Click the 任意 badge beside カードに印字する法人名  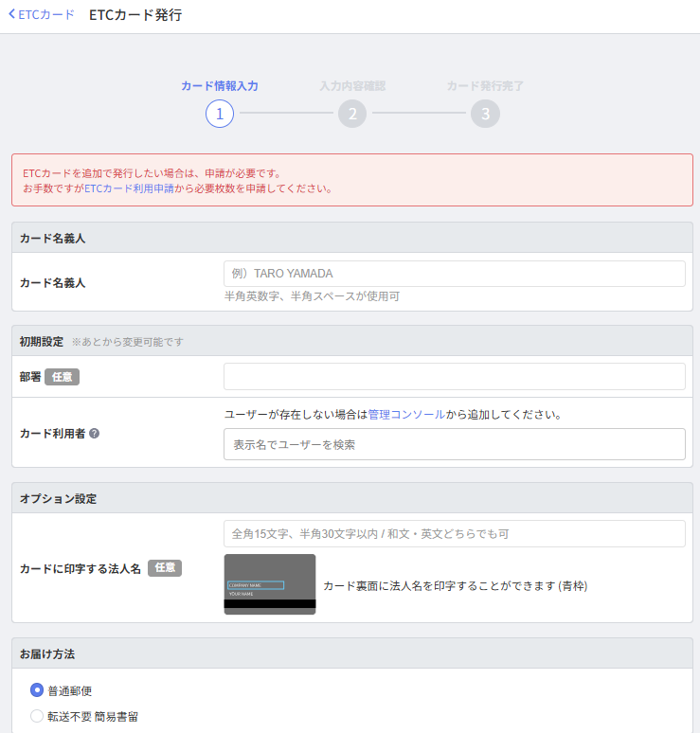pyautogui.click(x=165, y=568)
